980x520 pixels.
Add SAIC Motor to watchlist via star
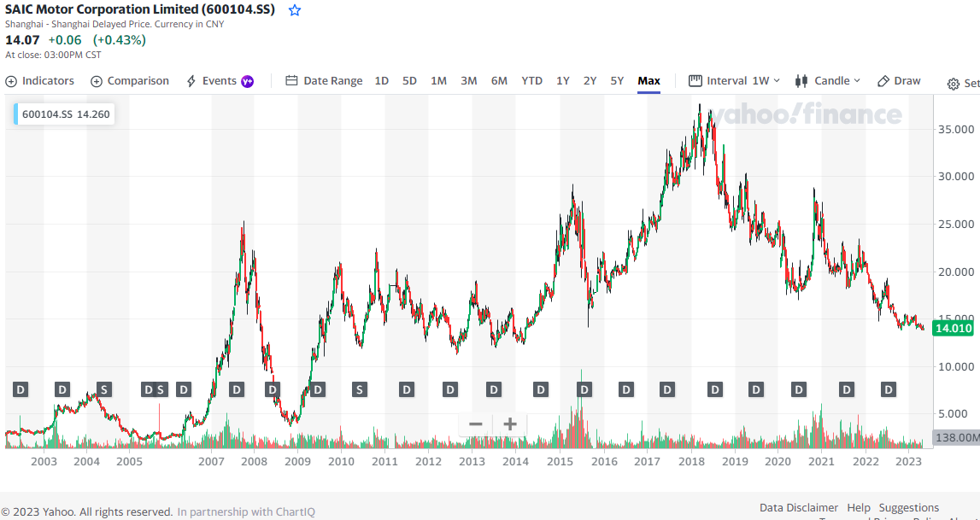click(295, 10)
